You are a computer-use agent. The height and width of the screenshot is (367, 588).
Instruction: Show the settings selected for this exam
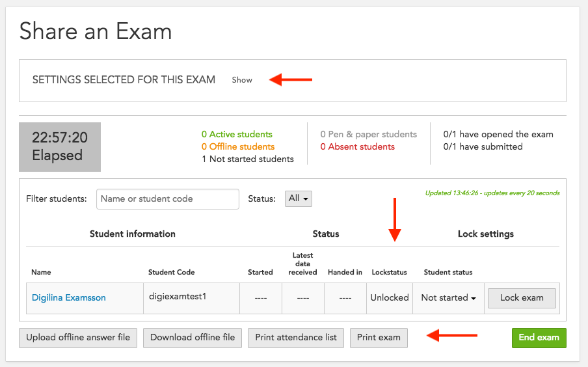242,80
